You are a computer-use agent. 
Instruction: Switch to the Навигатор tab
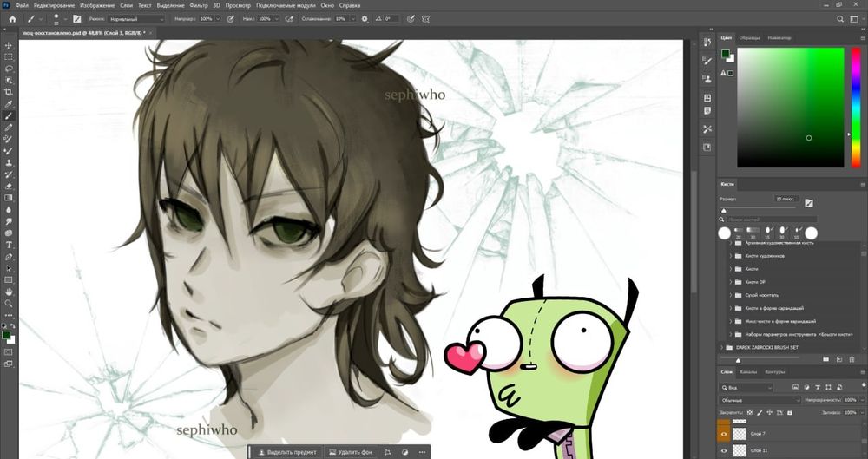[x=779, y=38]
